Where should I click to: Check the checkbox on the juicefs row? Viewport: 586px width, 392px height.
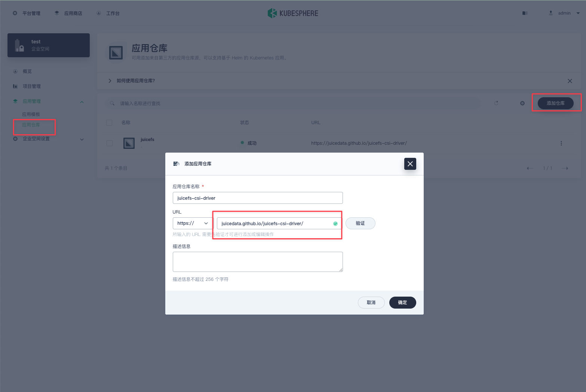pyautogui.click(x=110, y=143)
